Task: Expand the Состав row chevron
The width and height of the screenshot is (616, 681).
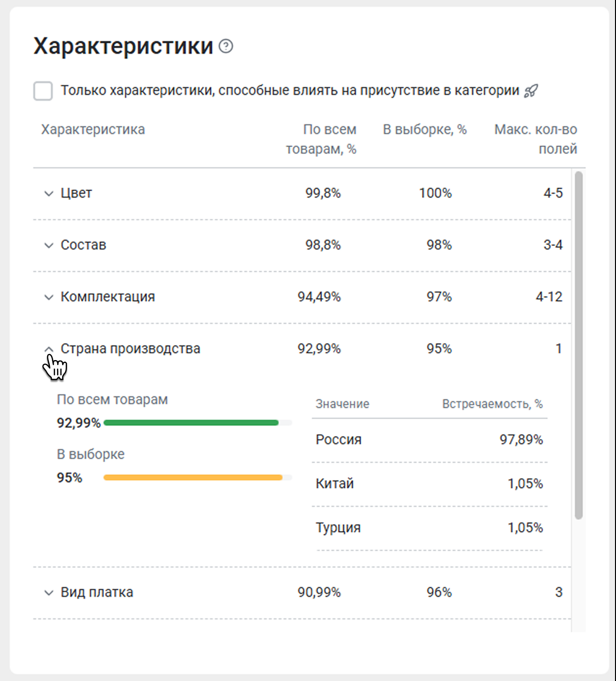Action: [x=49, y=246]
